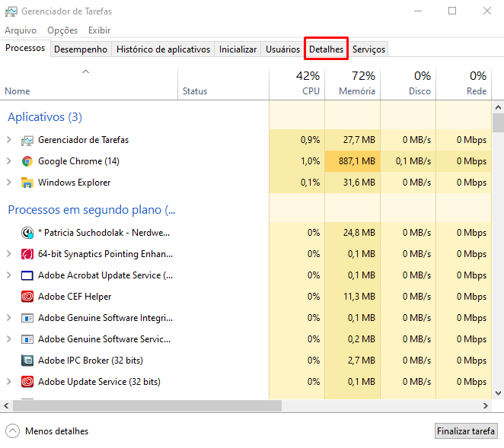Collapse view with Menos detalhes arrow icon
Viewport: 504px width, 448px height.
(x=12, y=431)
